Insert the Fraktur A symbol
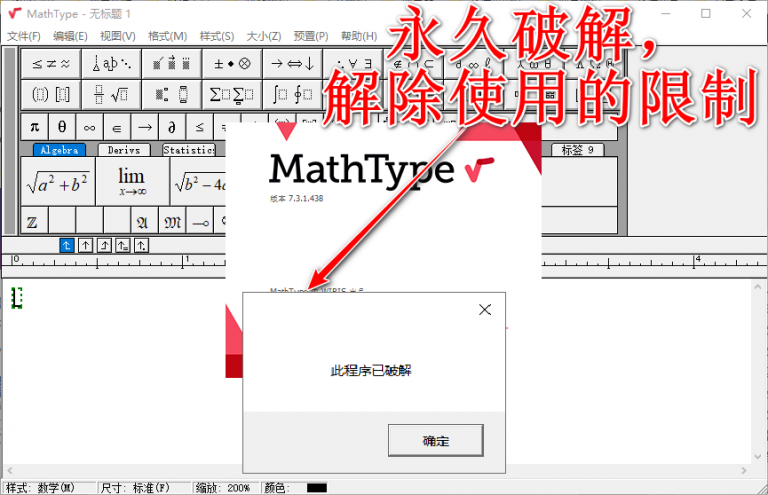The width and height of the screenshot is (768, 495). point(144,220)
